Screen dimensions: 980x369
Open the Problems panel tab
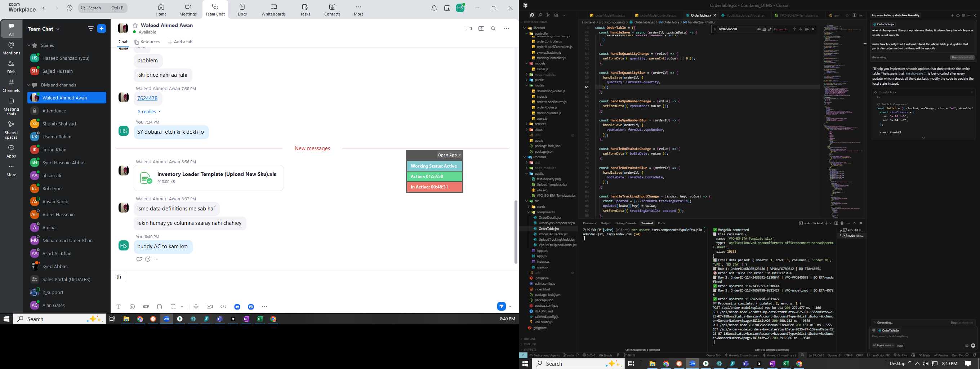[x=589, y=223]
